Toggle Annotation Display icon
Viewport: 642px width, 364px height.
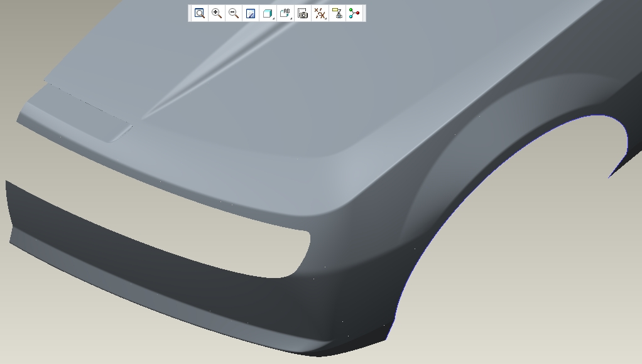pyautogui.click(x=337, y=14)
